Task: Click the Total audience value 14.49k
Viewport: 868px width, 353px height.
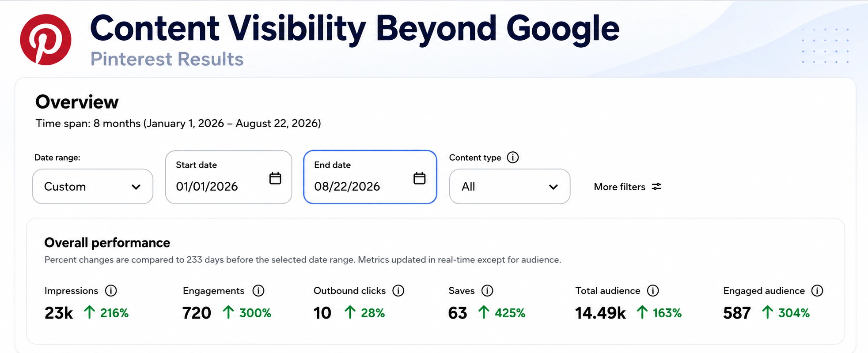Action: click(x=601, y=313)
